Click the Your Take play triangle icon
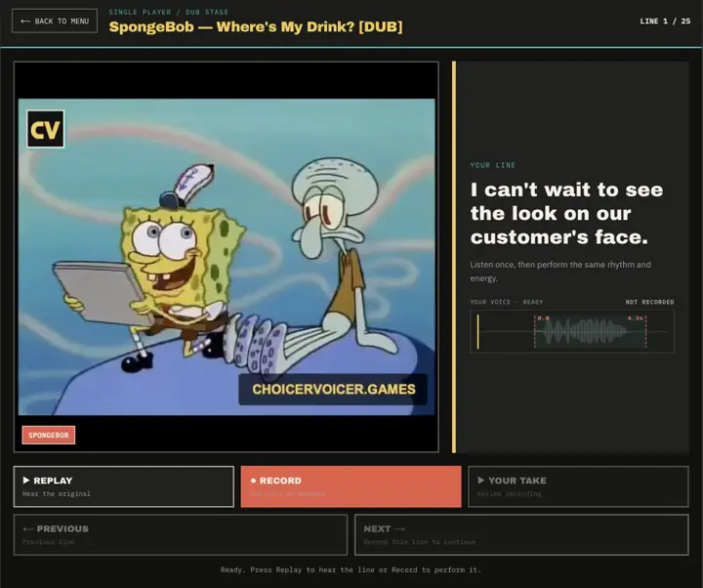 480,481
